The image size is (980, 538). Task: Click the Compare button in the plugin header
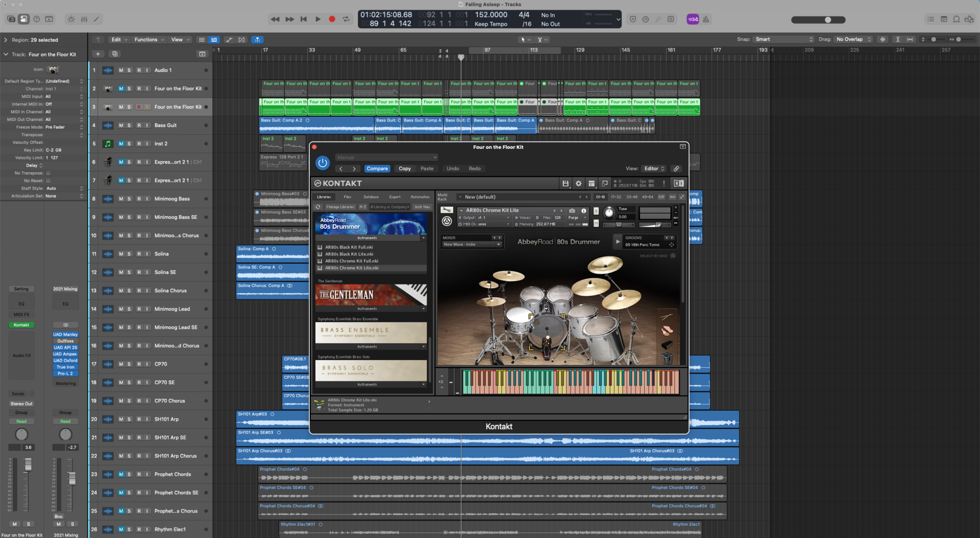[x=377, y=168]
